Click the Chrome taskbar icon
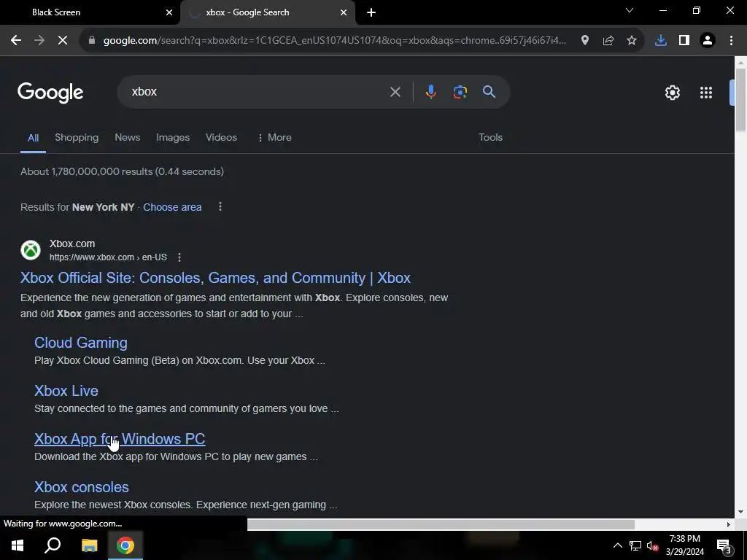Viewport: 747px width, 560px height. [125, 545]
